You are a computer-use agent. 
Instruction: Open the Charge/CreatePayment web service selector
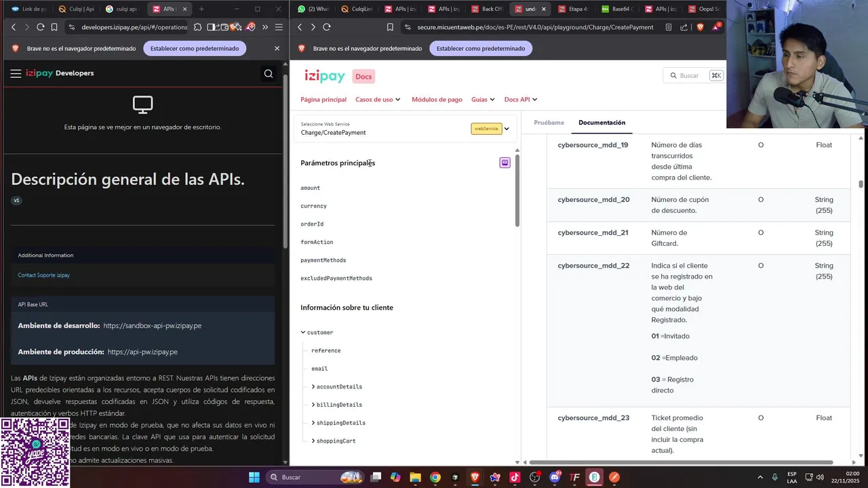pos(406,129)
